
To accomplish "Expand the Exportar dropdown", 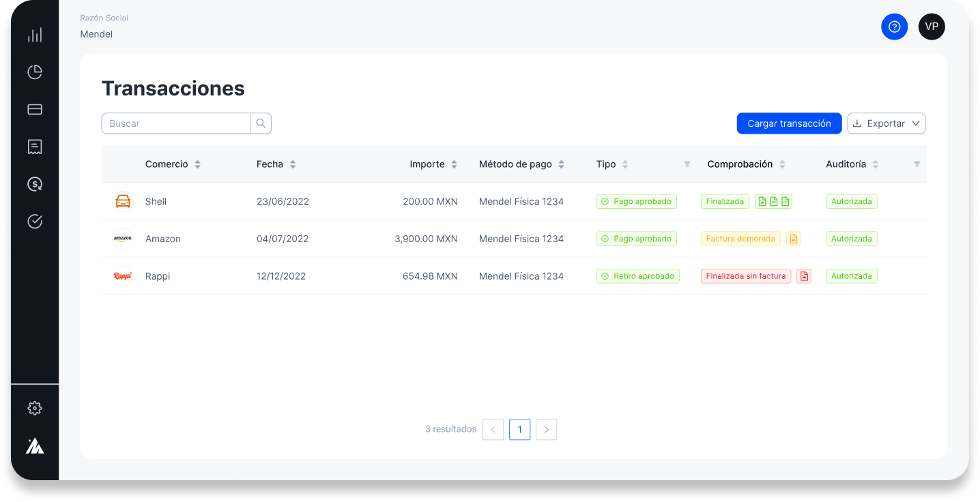I will (x=886, y=123).
